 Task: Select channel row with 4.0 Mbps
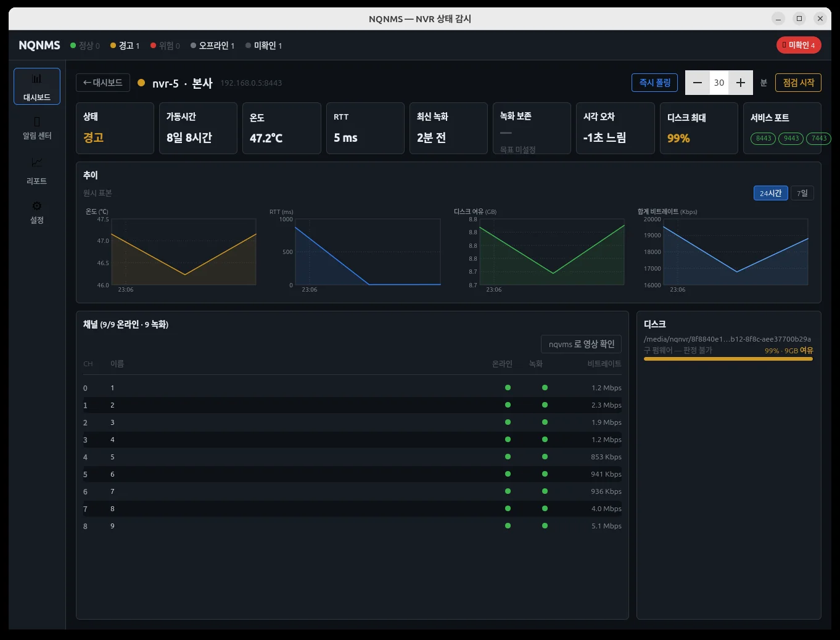click(352, 509)
